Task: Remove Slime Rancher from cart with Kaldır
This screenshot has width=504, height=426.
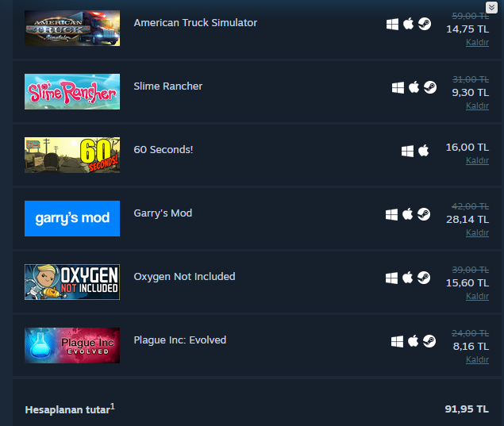Action: coord(477,106)
